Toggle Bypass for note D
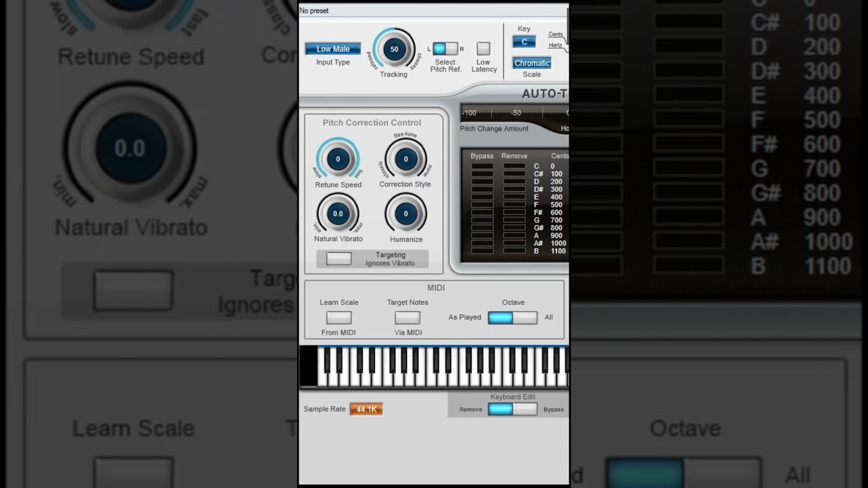 point(482,182)
